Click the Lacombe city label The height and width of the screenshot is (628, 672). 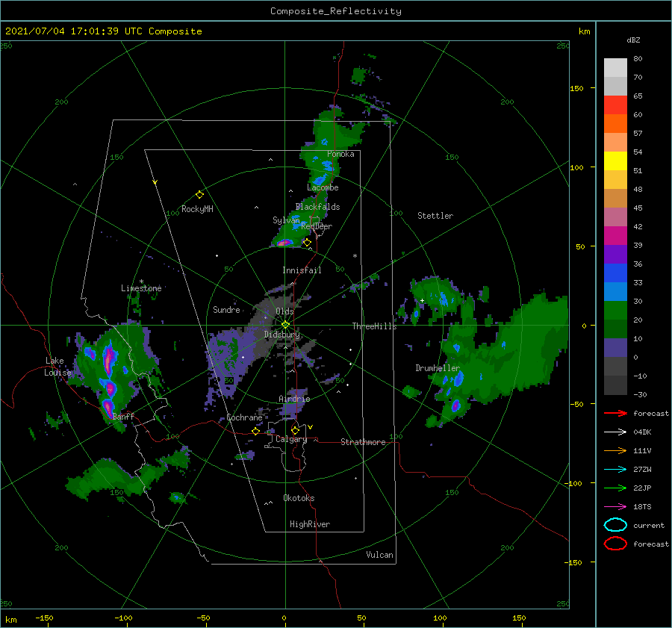(x=323, y=187)
